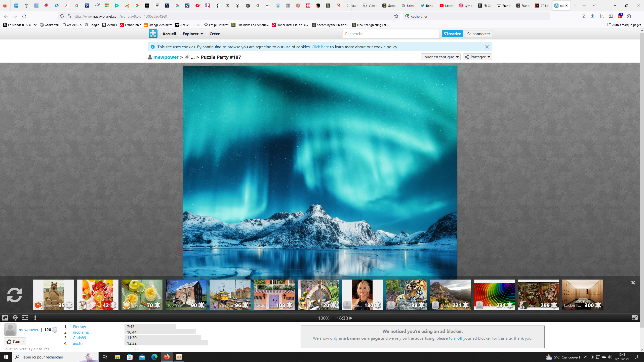Click the refresh suggested puzzles icon
This screenshot has height=362, width=644.
point(15,295)
